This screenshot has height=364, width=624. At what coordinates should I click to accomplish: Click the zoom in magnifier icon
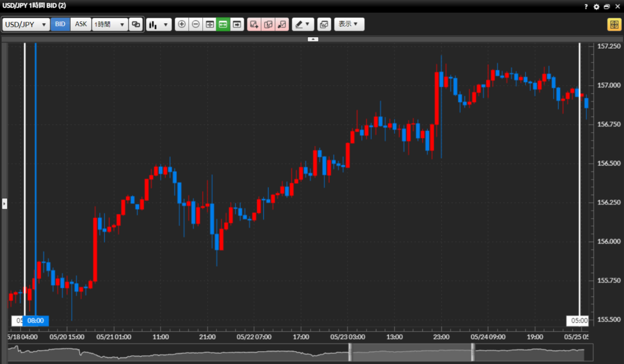coord(182,24)
